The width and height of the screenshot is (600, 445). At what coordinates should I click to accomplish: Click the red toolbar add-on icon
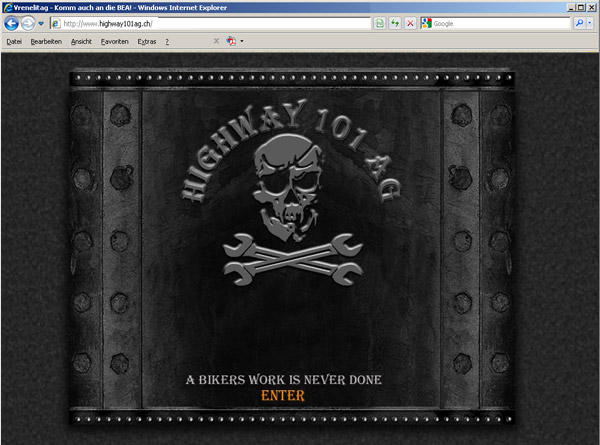231,41
